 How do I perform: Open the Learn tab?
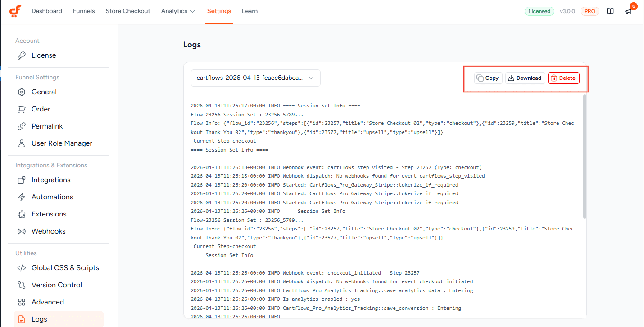click(x=249, y=11)
